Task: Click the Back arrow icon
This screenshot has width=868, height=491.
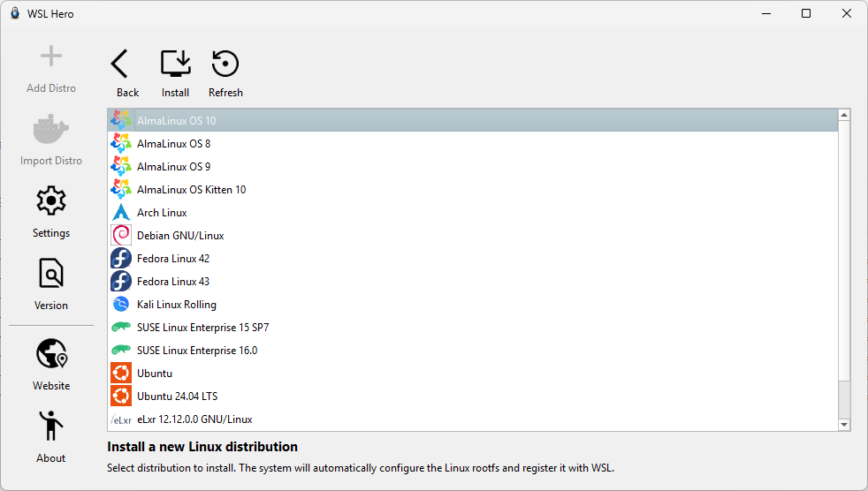Action: click(x=120, y=64)
